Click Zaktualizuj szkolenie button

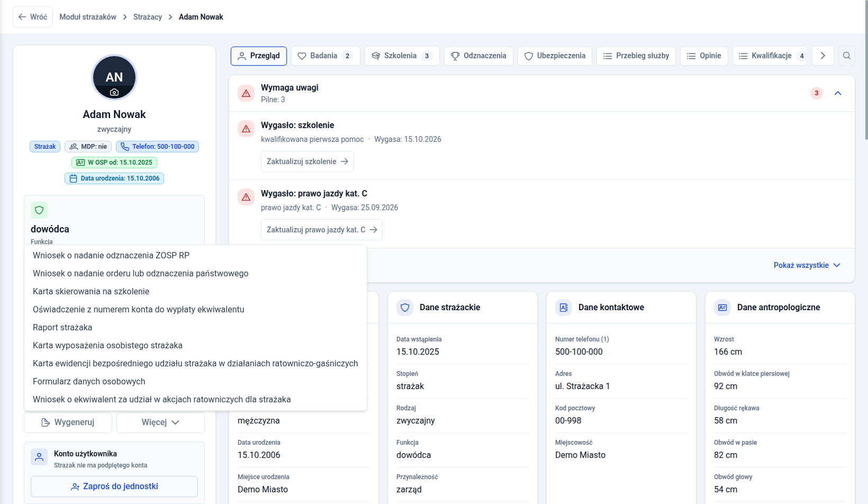click(x=308, y=161)
